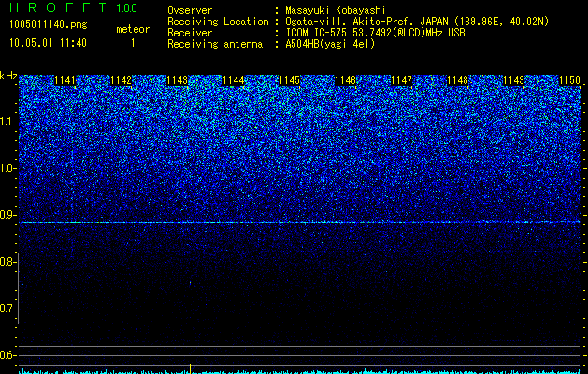Click the 0.6 kHz axis label
This screenshot has width=588, height=374.
click(x=7, y=355)
